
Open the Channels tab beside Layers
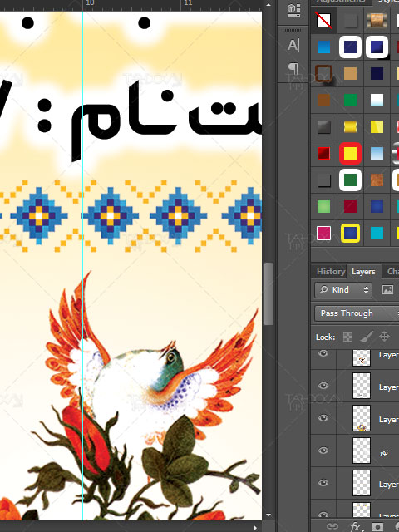[392, 272]
